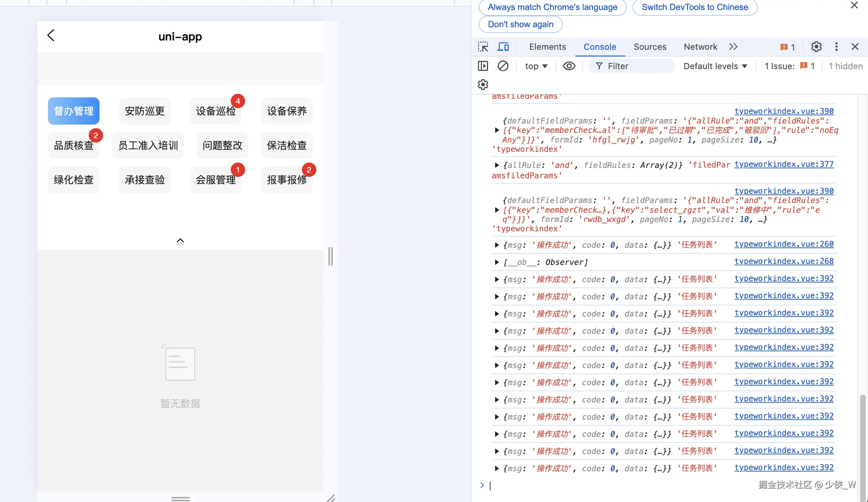Switch to the Sources tab
The image size is (868, 502).
click(650, 47)
